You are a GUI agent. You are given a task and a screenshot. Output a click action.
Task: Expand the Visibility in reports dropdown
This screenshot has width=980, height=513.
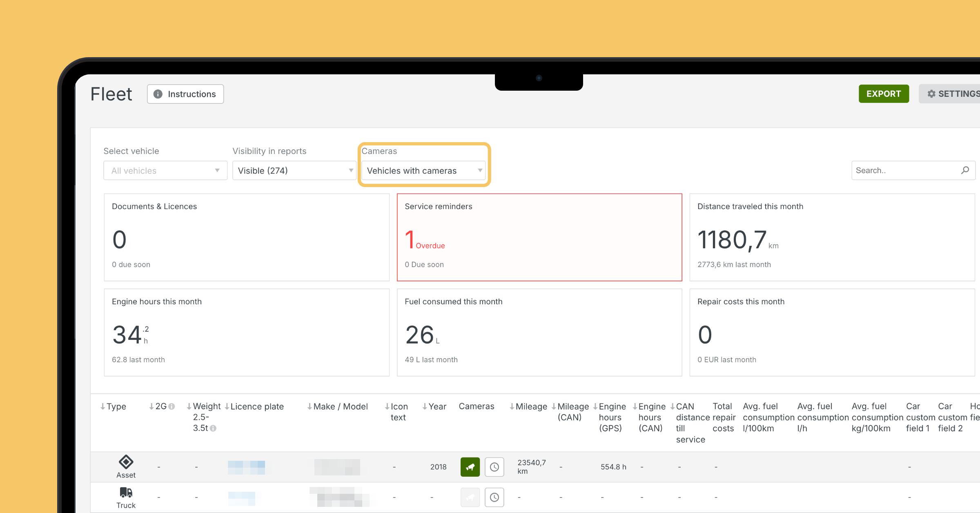click(294, 170)
